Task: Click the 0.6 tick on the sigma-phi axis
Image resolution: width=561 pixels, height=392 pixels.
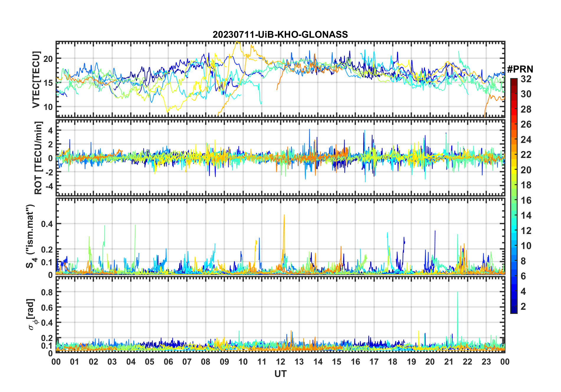Action: pyautogui.click(x=47, y=307)
